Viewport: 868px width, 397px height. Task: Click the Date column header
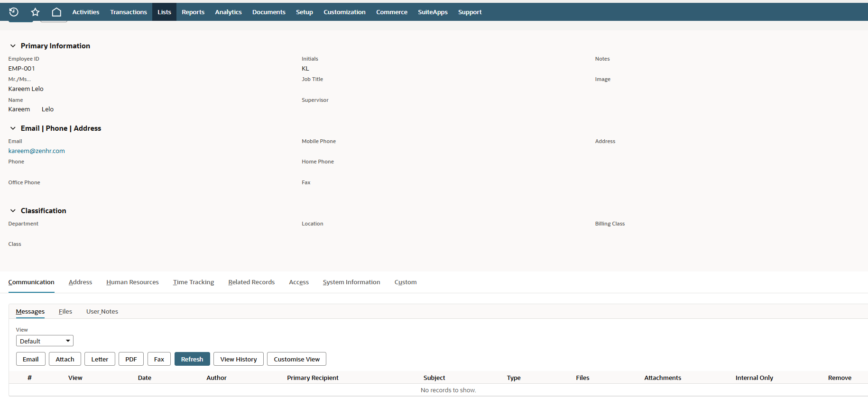145,378
